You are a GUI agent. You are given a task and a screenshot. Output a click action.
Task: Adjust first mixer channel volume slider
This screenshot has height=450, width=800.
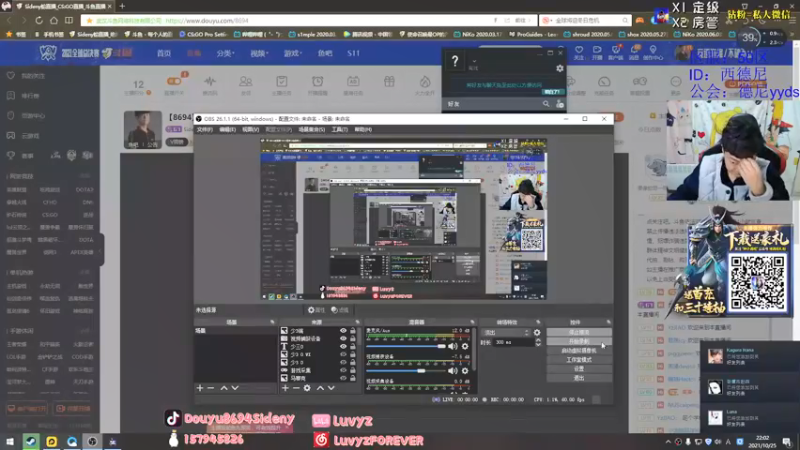[x=406, y=346]
